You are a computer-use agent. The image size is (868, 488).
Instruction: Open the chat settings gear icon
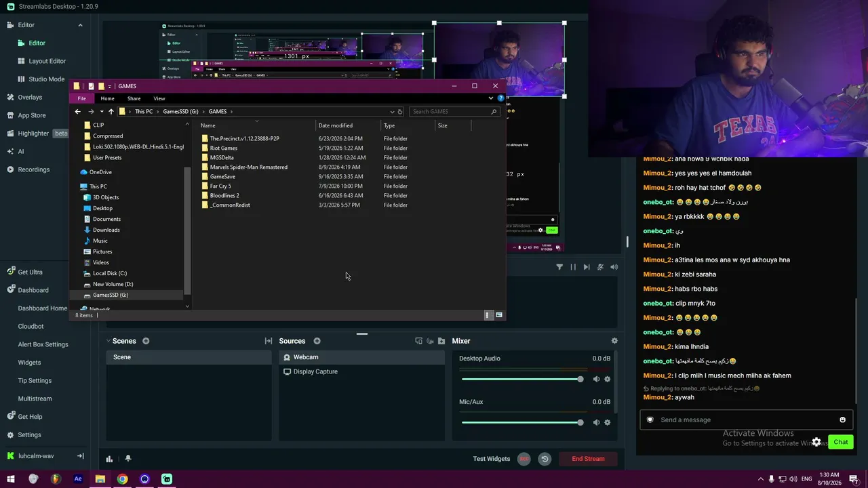816,442
